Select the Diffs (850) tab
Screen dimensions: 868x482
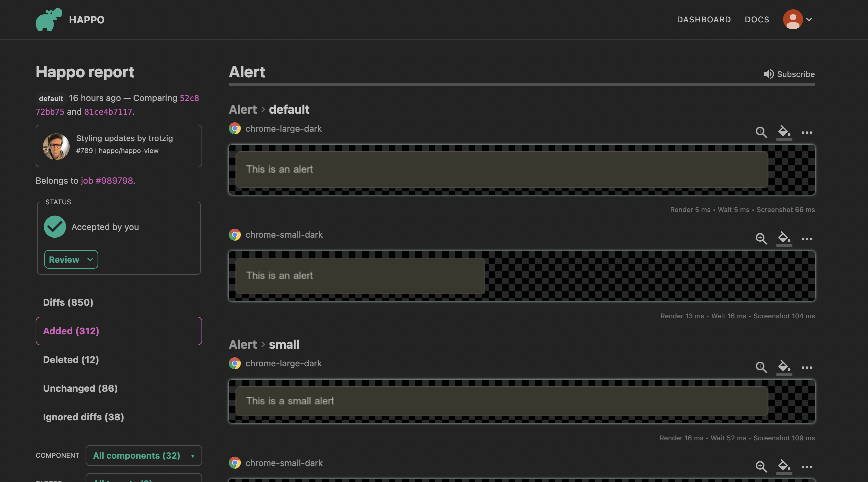(68, 302)
